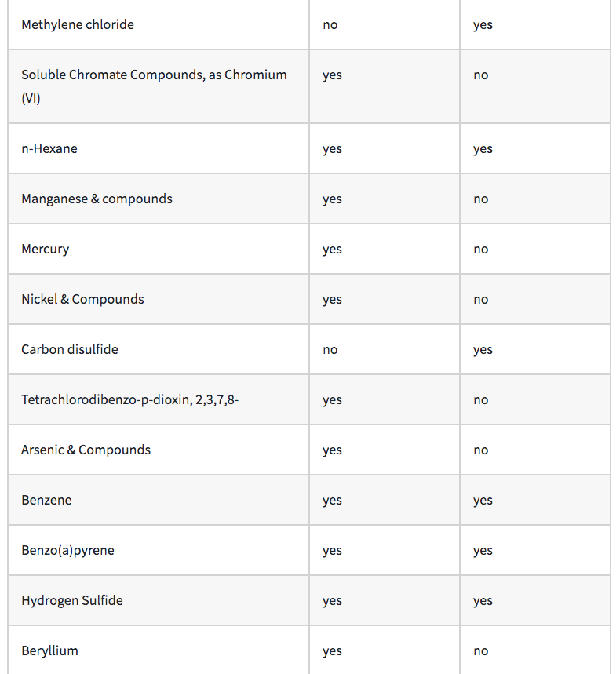The image size is (616, 674).
Task: Click the Beryllium row label
Action: (x=49, y=650)
